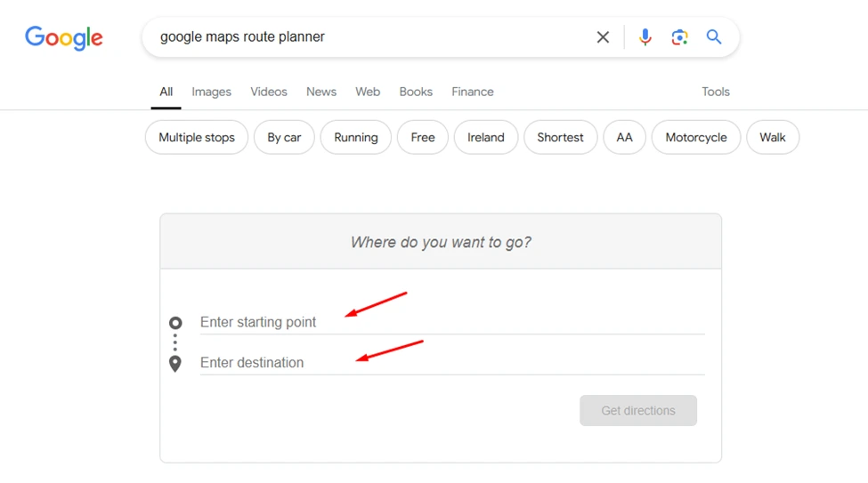Screen dimensions: 868x483
Task: Select the Shortest chip
Action: [x=560, y=137]
